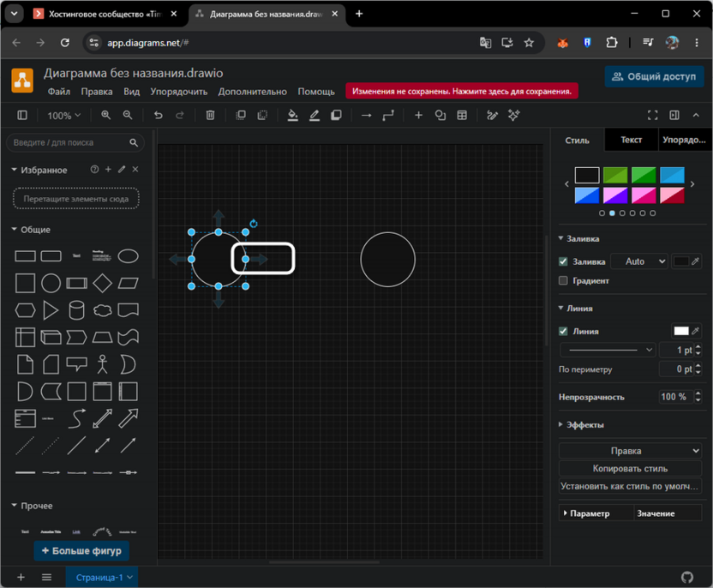Open the fill Auto dropdown
This screenshot has height=588, width=713.
pyautogui.click(x=639, y=261)
